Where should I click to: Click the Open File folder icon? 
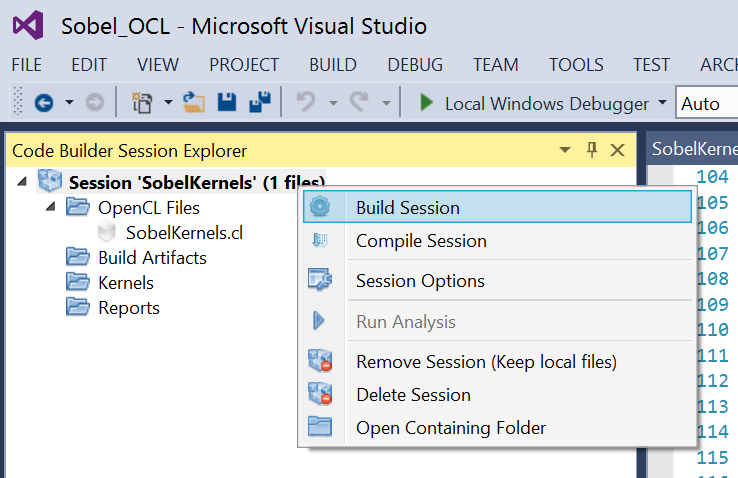pos(194,103)
